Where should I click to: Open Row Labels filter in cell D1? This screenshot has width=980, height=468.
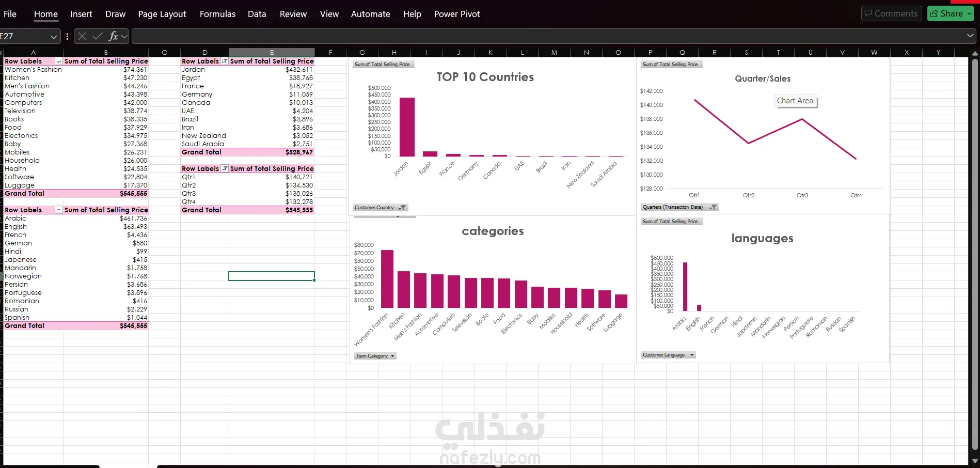tap(225, 61)
